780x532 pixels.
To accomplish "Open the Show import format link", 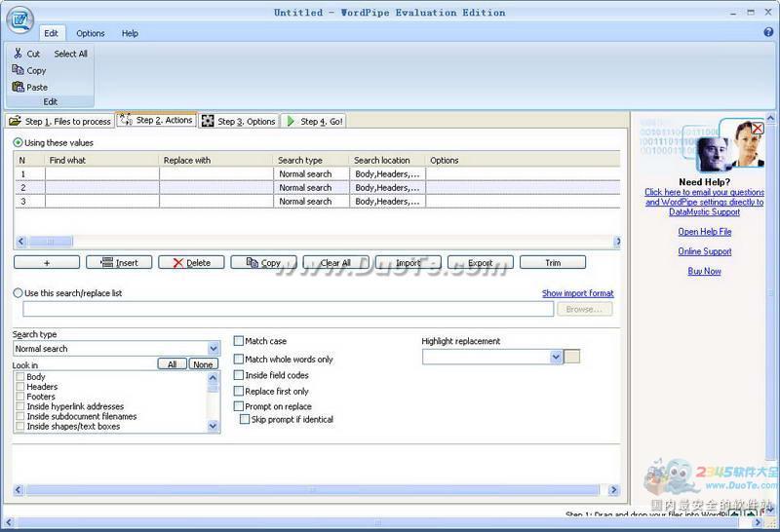I will coord(577,293).
